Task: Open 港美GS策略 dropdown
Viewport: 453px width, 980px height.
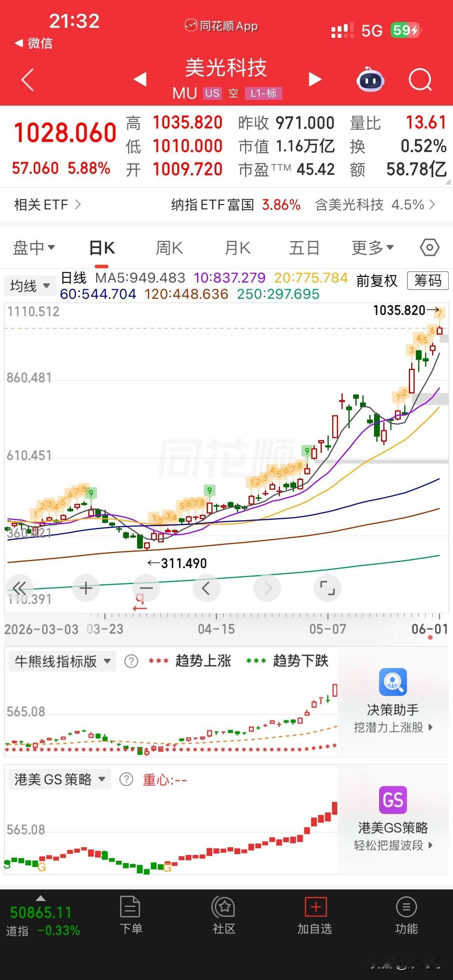Action: 60,779
